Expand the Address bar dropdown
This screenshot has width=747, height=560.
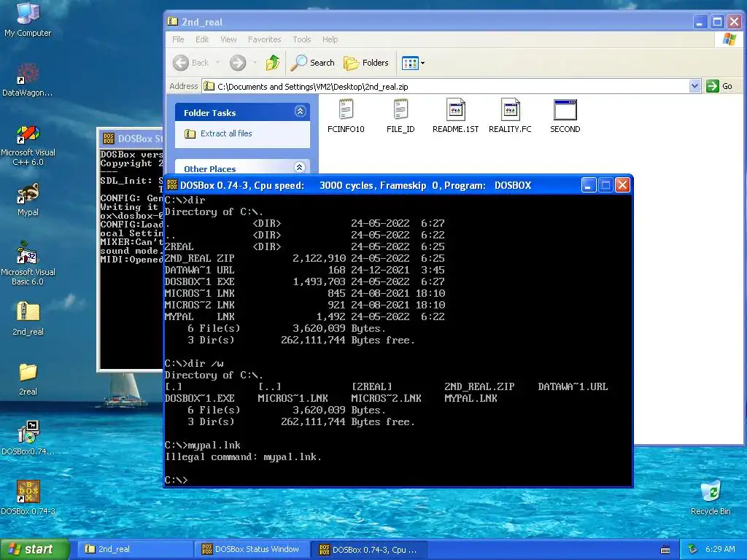pyautogui.click(x=694, y=86)
